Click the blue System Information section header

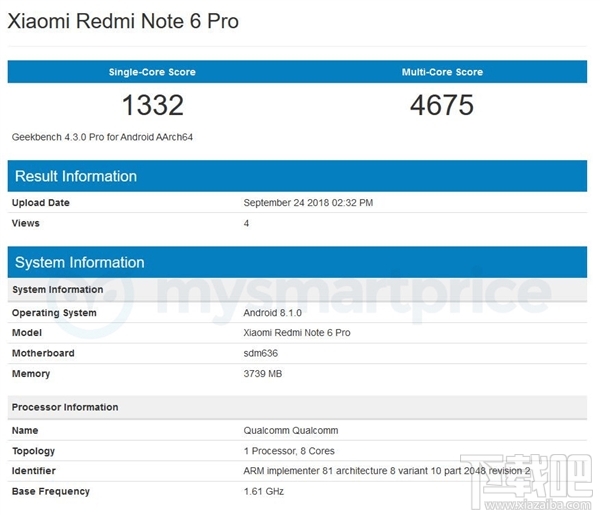click(297, 262)
